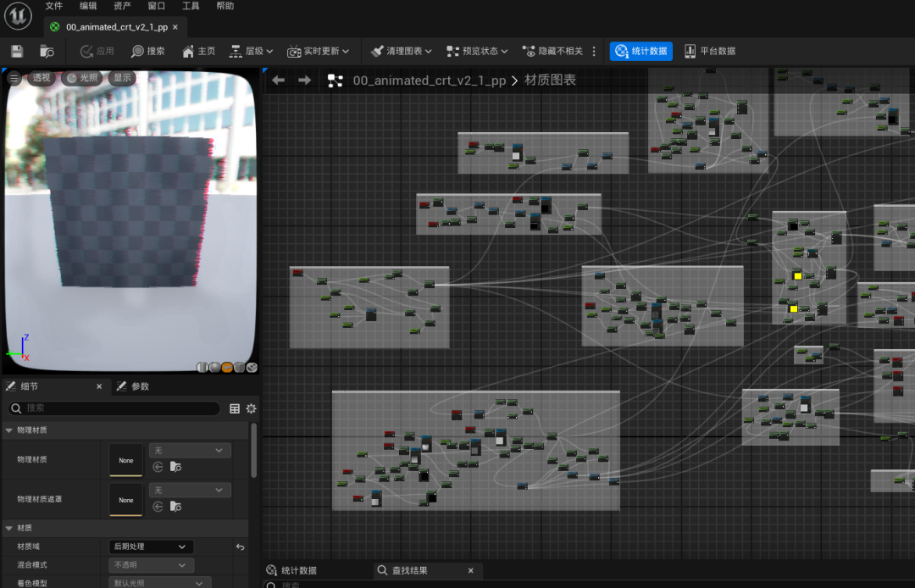This screenshot has width=915, height=588.
Task: Open the 材质域 dropdown showing 后期处理
Action: (x=151, y=546)
